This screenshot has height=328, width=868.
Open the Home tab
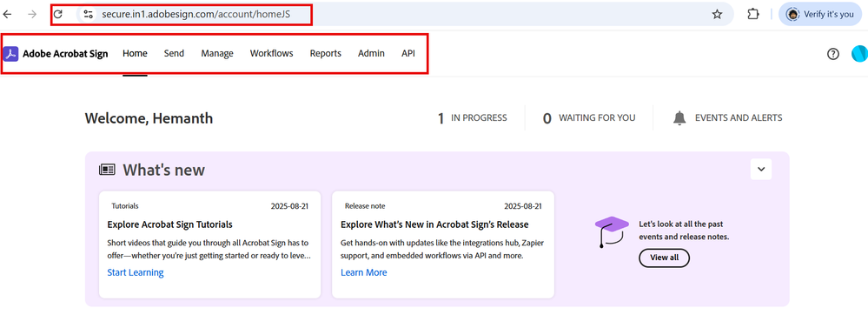[x=135, y=54]
